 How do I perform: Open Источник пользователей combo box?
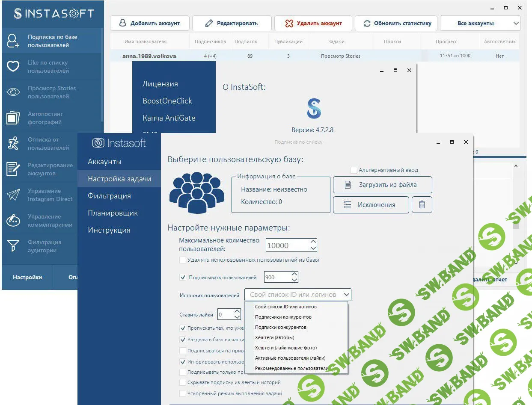tap(297, 295)
